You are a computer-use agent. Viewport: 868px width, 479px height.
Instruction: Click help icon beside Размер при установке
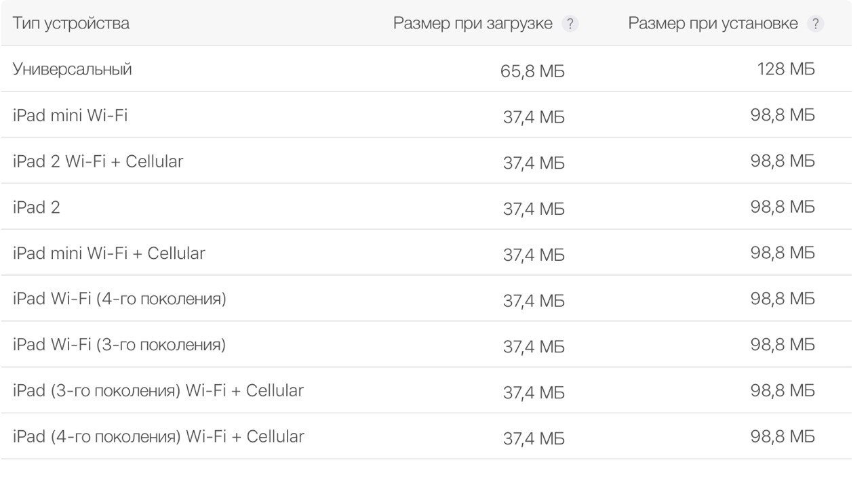pyautogui.click(x=815, y=24)
